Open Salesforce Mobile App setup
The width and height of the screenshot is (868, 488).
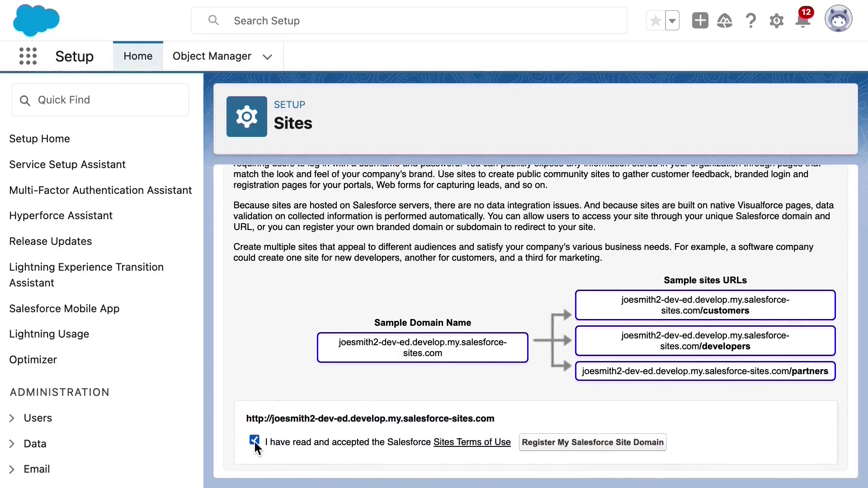[64, 309]
